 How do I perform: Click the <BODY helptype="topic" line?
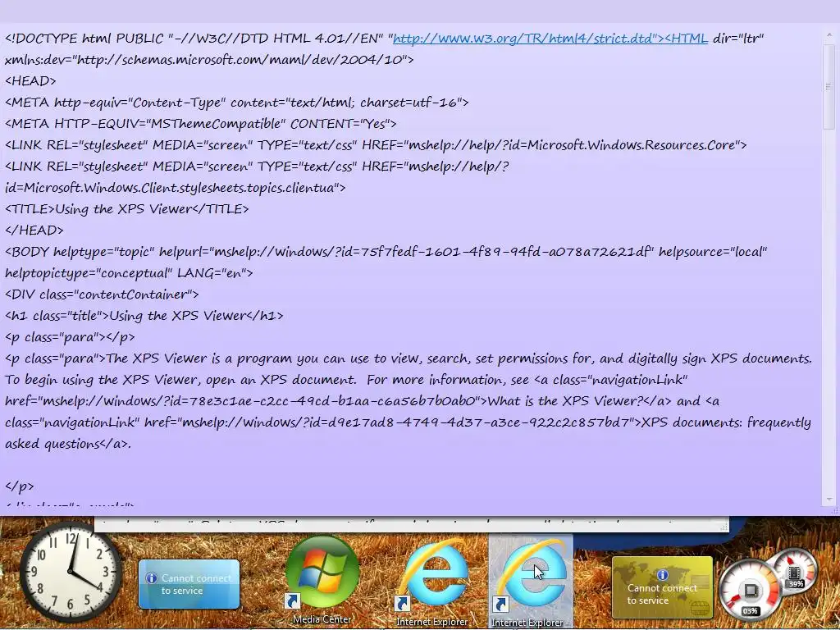tap(386, 252)
